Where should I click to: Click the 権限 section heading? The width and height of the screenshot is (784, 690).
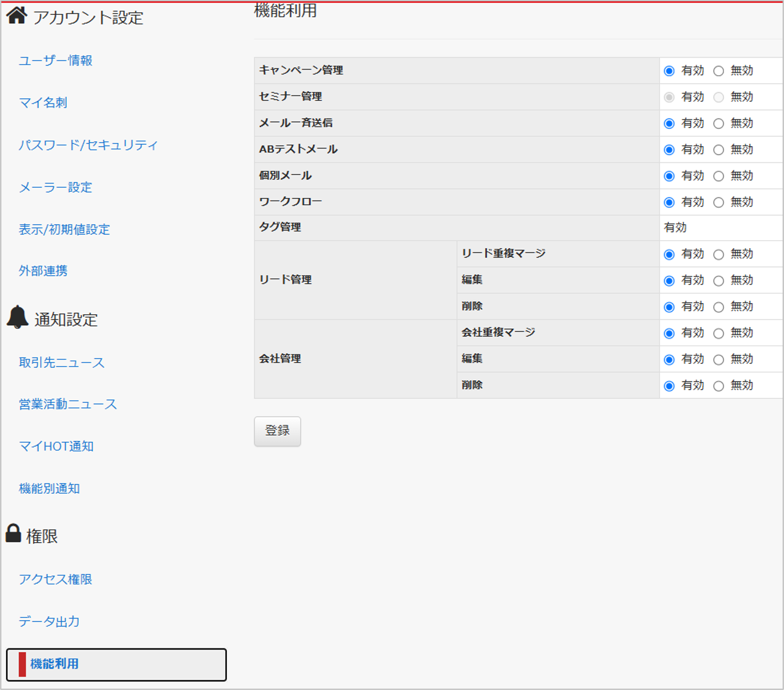point(42,536)
